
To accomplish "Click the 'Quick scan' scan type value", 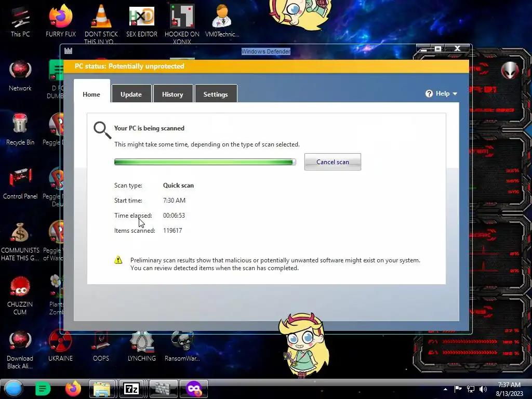I will point(179,185).
